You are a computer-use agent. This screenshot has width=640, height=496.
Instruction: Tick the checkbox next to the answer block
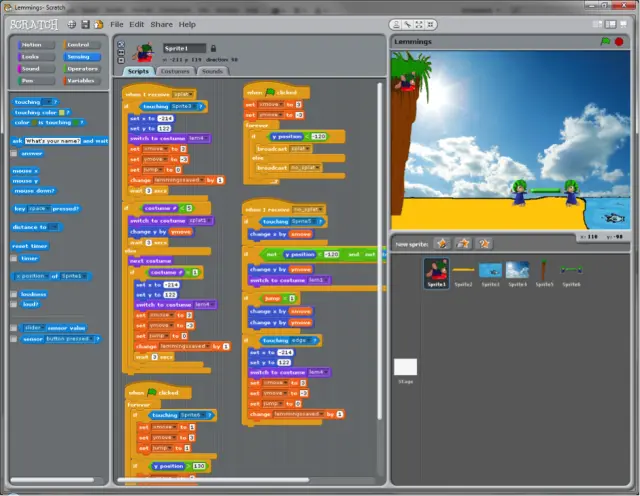pyautogui.click(x=15, y=154)
